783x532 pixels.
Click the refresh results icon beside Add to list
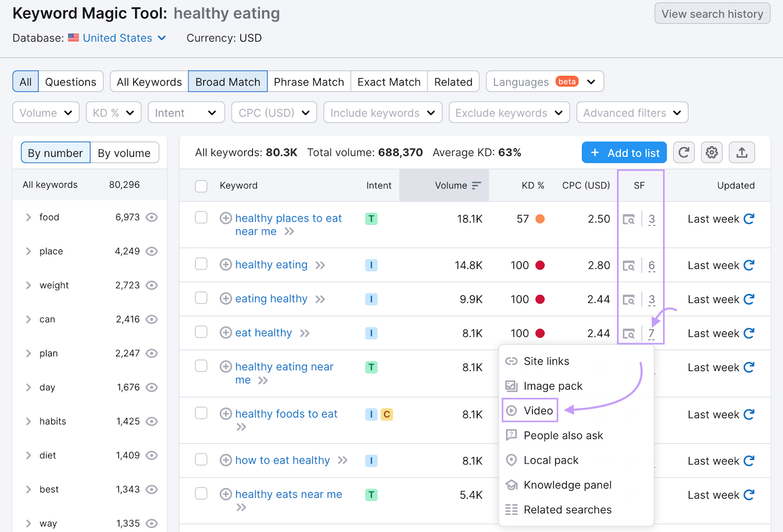click(x=684, y=152)
